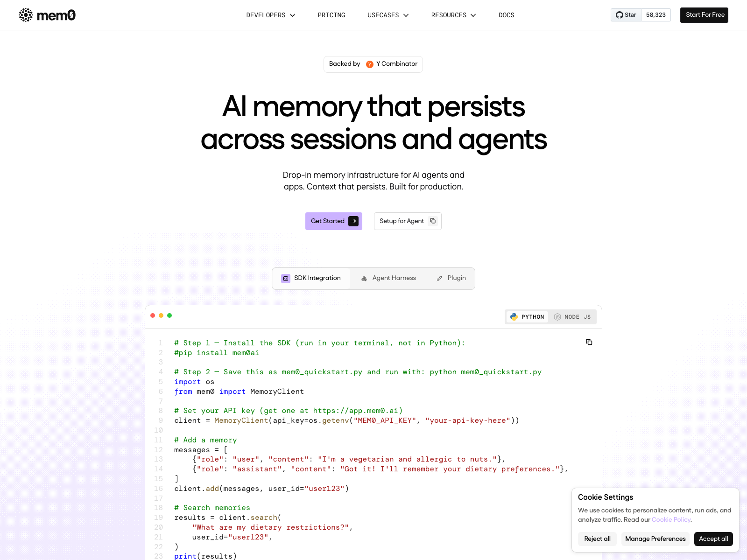Switch to the SDK Integration tab
Viewport: 747px width, 560px height.
[x=311, y=279]
